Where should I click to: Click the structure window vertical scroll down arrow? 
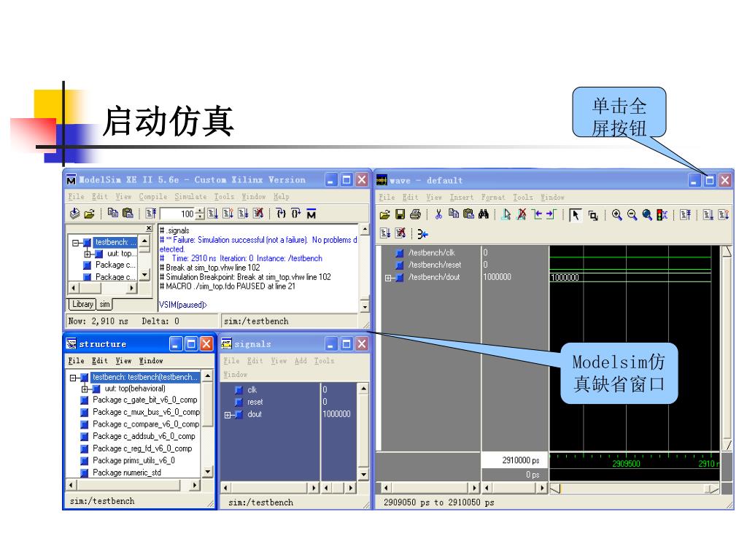coord(207,472)
